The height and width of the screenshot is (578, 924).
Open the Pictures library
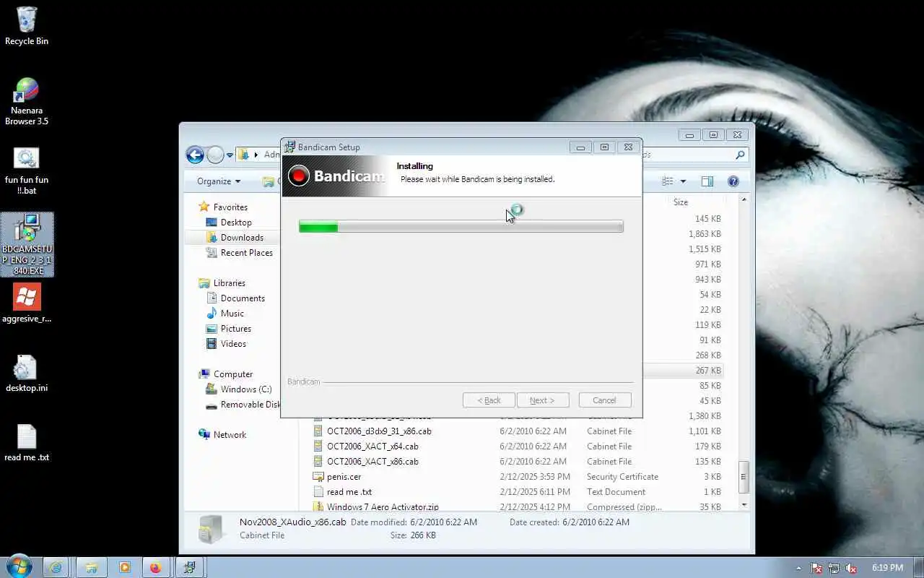coord(229,329)
